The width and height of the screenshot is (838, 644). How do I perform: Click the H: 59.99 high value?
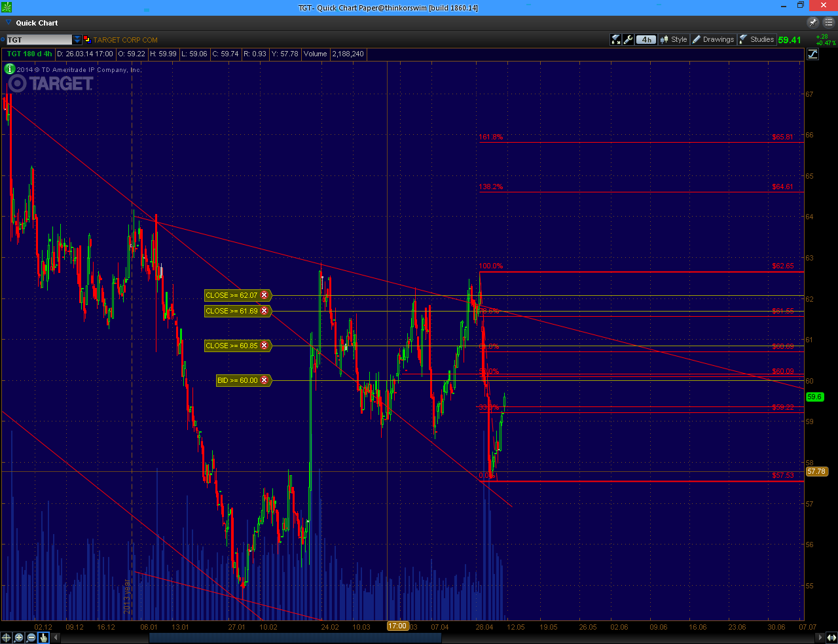(x=163, y=54)
